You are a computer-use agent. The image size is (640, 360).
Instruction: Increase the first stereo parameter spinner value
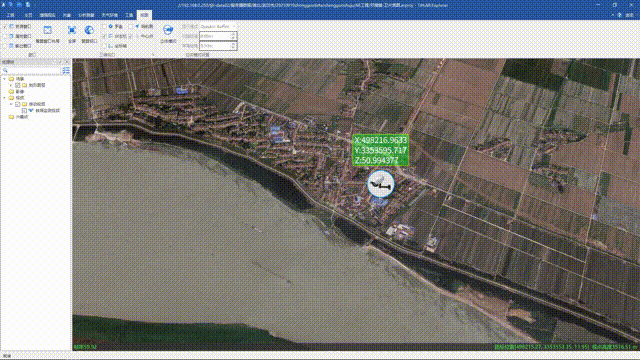tap(233, 34)
